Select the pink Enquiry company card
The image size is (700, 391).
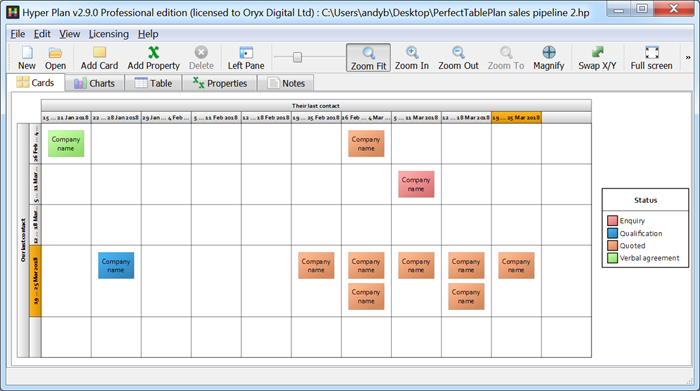coord(416,184)
